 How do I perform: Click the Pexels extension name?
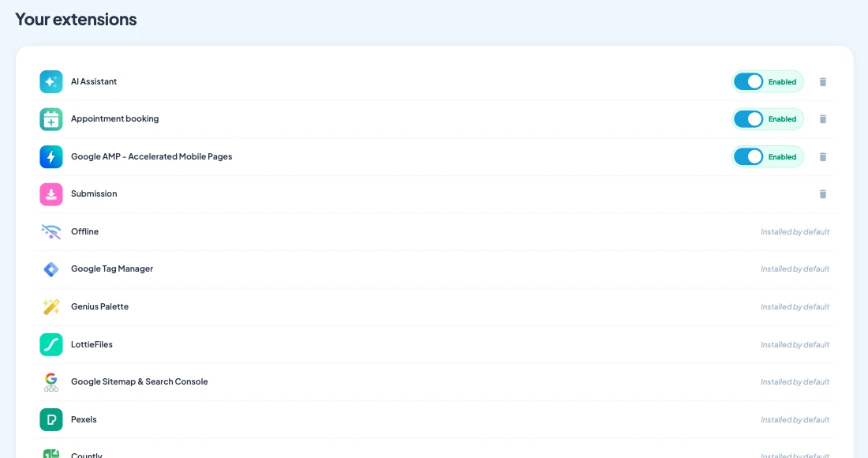tap(84, 419)
